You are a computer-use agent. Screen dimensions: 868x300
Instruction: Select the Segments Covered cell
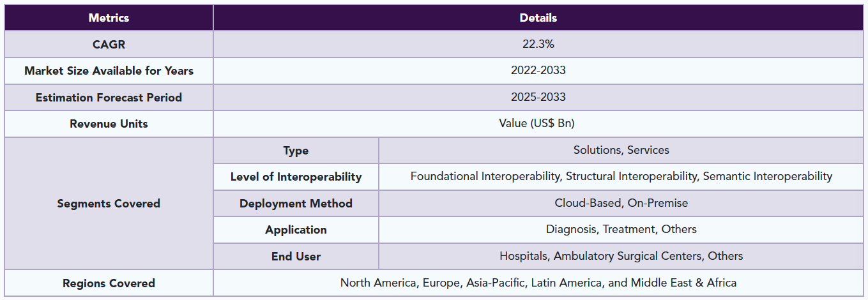click(x=109, y=204)
